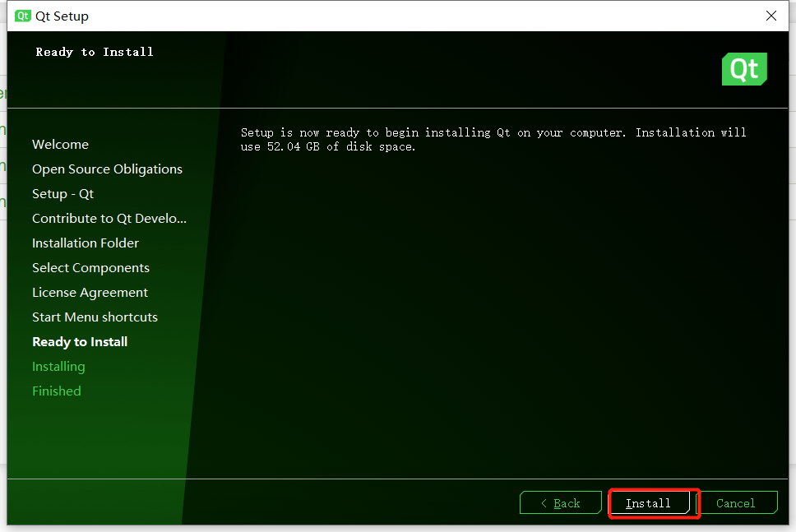Go back with the Back button
This screenshot has height=532, width=796.
561,503
